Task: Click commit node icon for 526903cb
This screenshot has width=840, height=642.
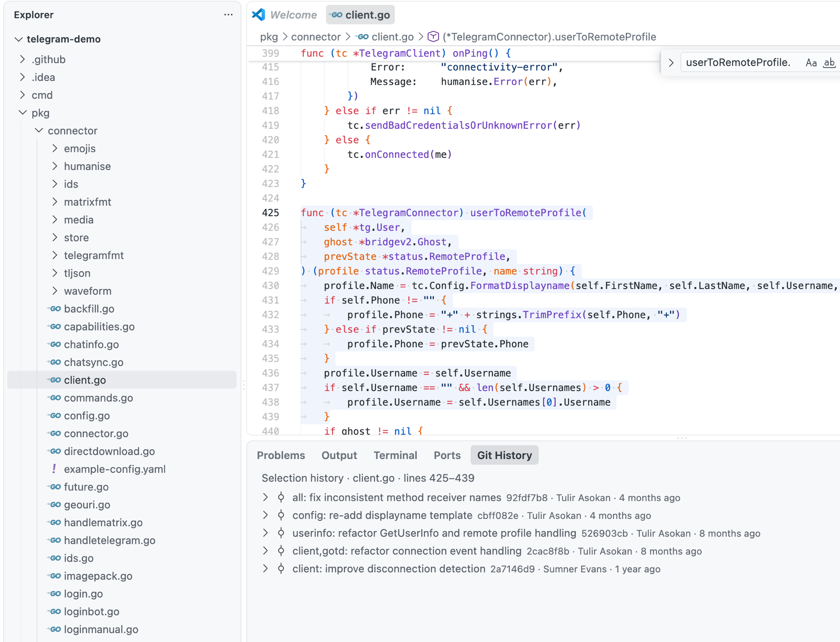Action: 281,533
